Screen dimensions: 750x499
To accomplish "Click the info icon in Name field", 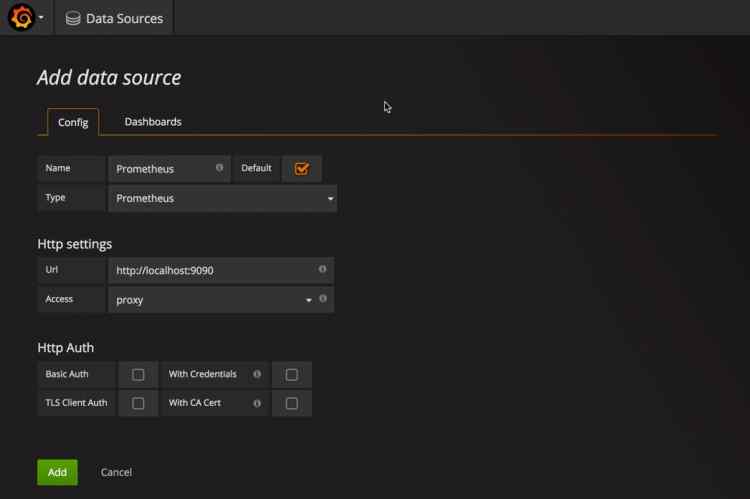I will (x=219, y=168).
